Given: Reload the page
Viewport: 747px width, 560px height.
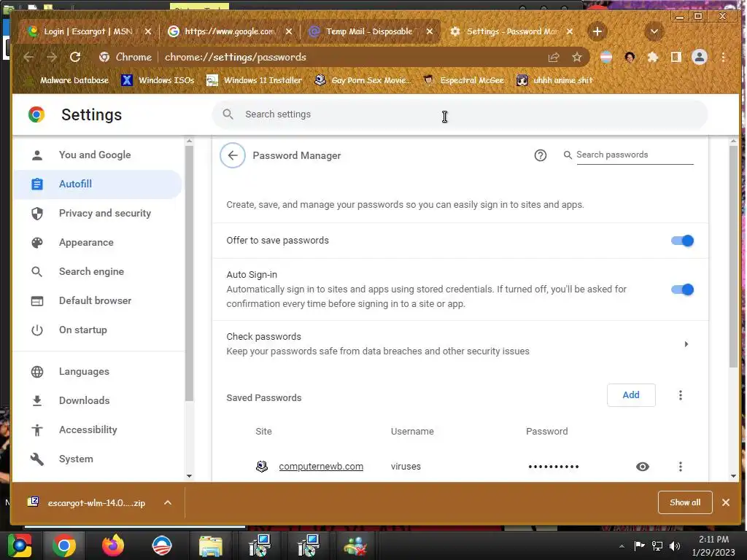Looking at the screenshot, I should pos(75,57).
